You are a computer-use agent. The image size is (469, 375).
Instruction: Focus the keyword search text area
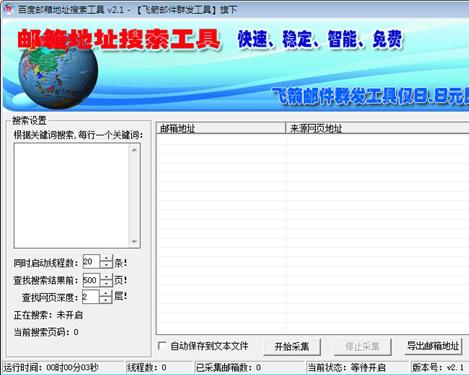coord(71,196)
